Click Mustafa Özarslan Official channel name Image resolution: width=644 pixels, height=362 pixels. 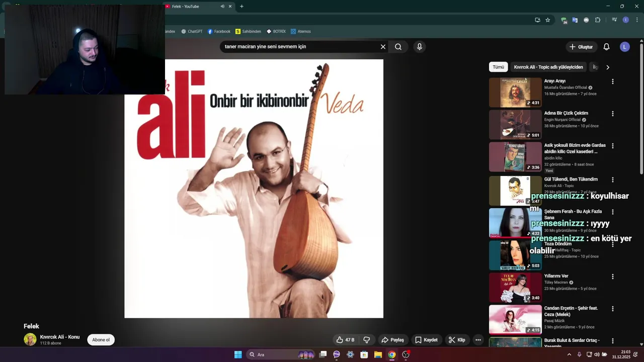pyautogui.click(x=566, y=87)
